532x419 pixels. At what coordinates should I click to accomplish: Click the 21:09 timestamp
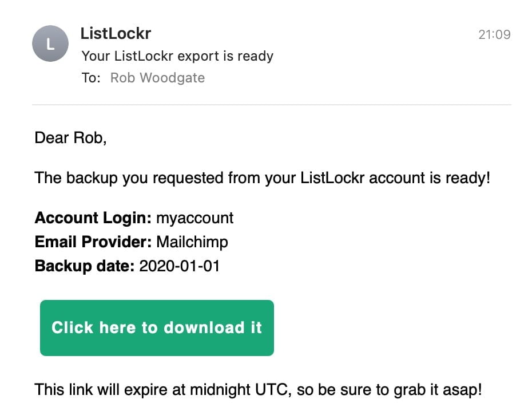point(494,34)
